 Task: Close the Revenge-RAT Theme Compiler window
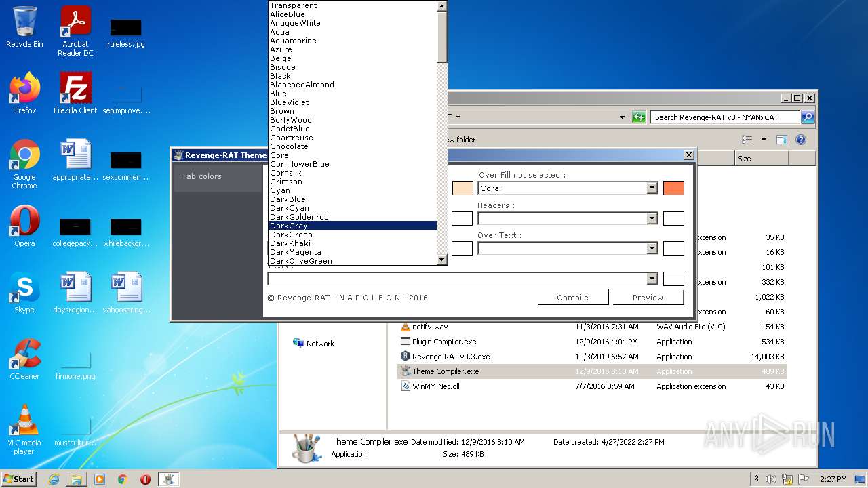point(688,155)
